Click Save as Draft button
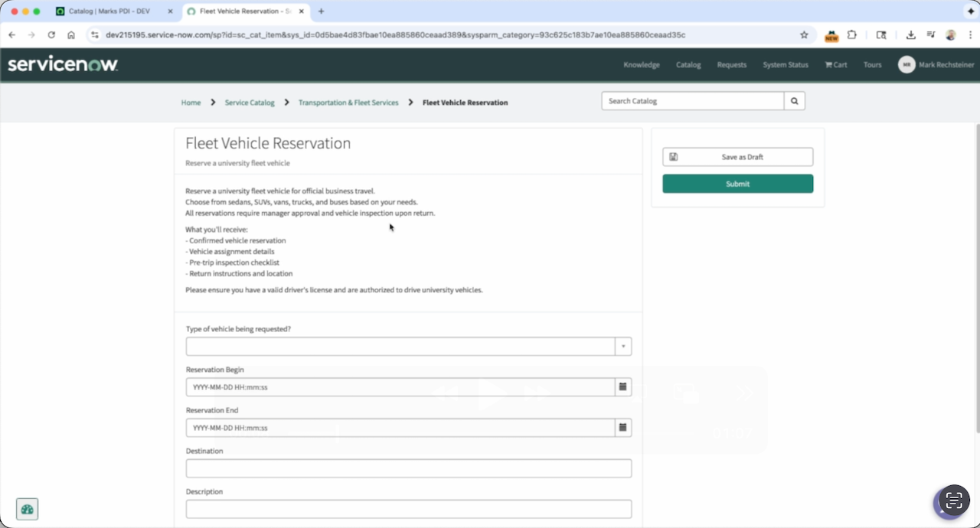Screen dimensions: 980x528 [x=737, y=157]
